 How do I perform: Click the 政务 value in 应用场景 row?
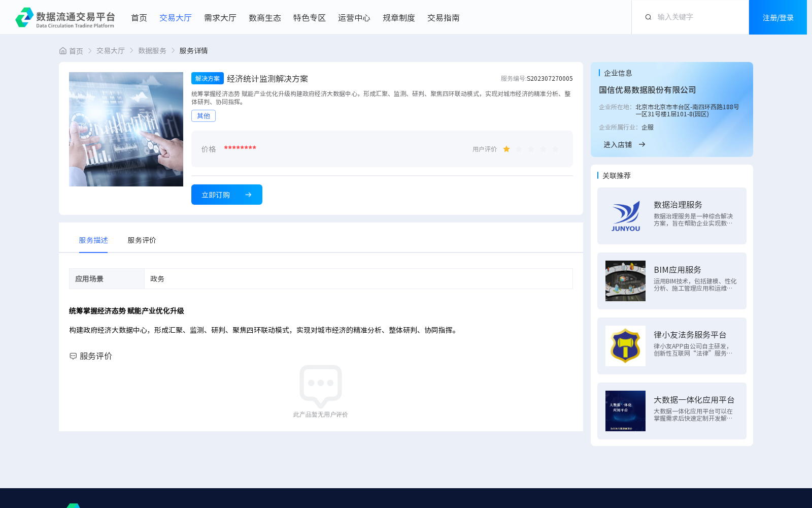(157, 279)
